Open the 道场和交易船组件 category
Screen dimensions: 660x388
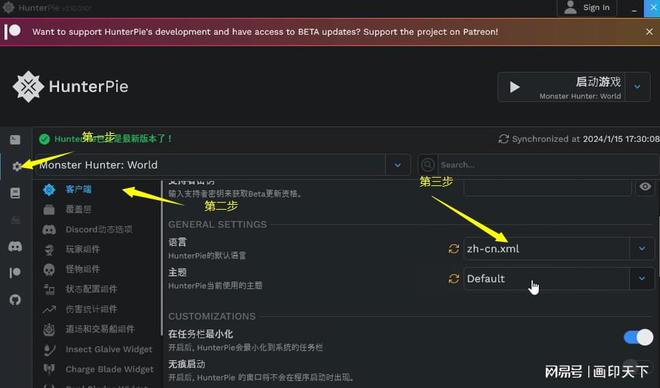(x=99, y=329)
